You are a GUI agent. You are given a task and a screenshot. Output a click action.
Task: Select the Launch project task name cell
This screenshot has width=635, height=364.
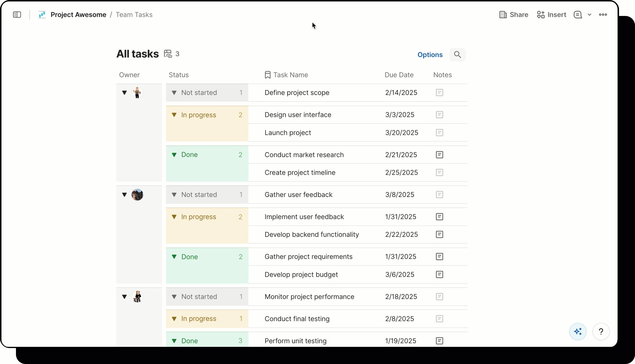288,133
